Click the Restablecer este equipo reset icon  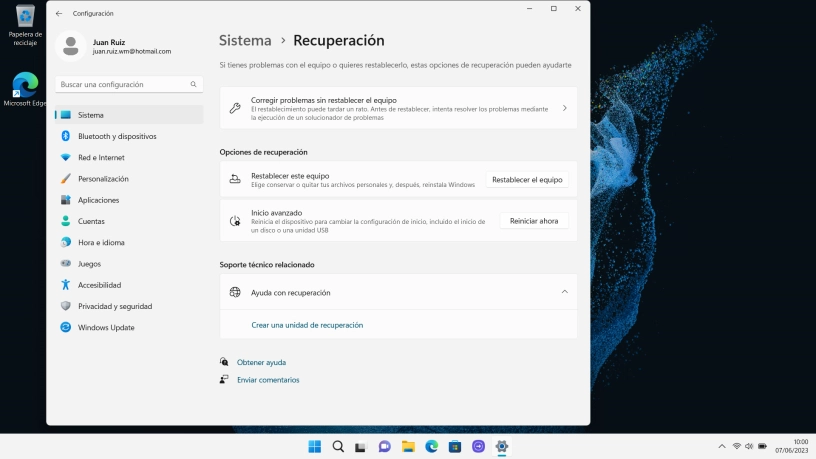click(235, 180)
